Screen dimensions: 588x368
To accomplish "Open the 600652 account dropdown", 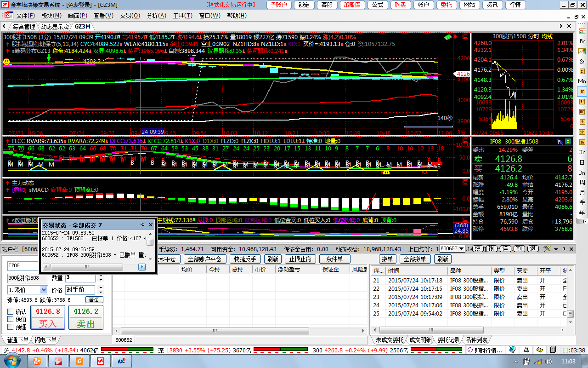I will click(462, 248).
